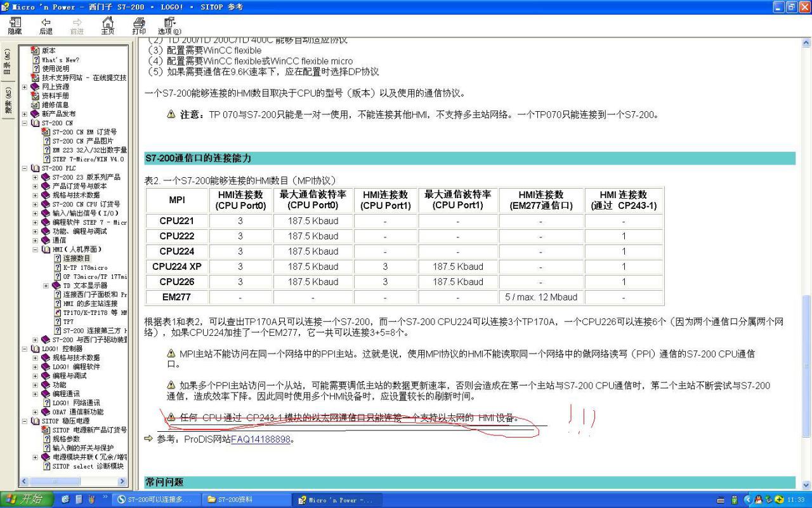Collapse the LOGO! 控制器 tree node
This screenshot has height=508, width=812.
25,349
